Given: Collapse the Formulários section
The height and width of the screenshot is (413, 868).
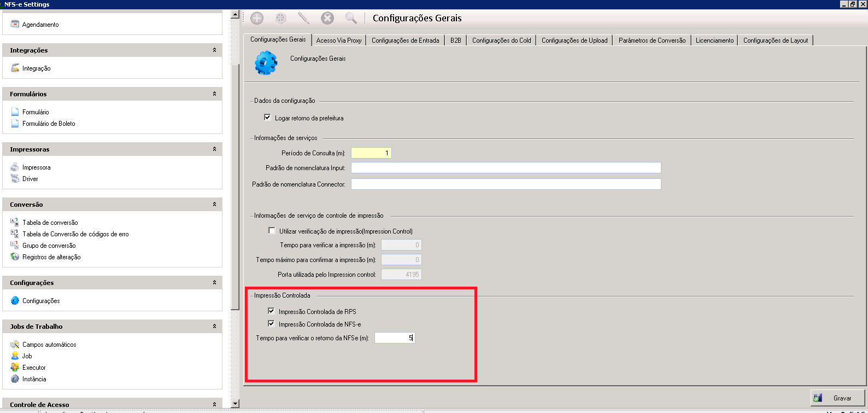Looking at the screenshot, I should (x=214, y=94).
